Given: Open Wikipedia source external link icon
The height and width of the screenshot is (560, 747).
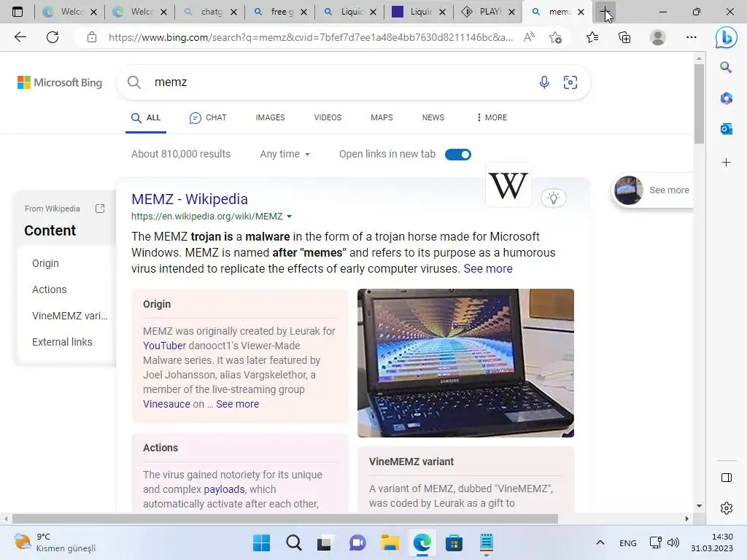Looking at the screenshot, I should click(x=100, y=209).
